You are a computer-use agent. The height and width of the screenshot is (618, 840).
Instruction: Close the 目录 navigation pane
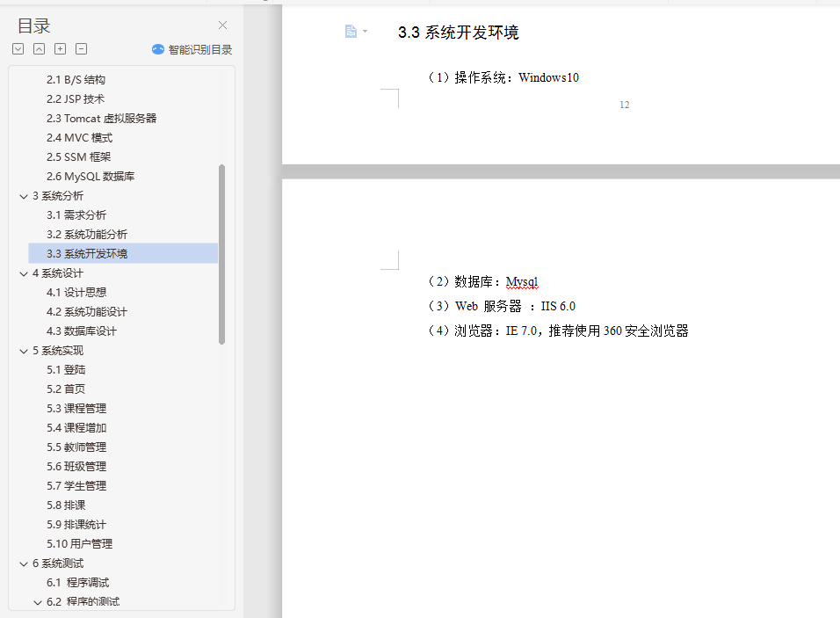(223, 25)
